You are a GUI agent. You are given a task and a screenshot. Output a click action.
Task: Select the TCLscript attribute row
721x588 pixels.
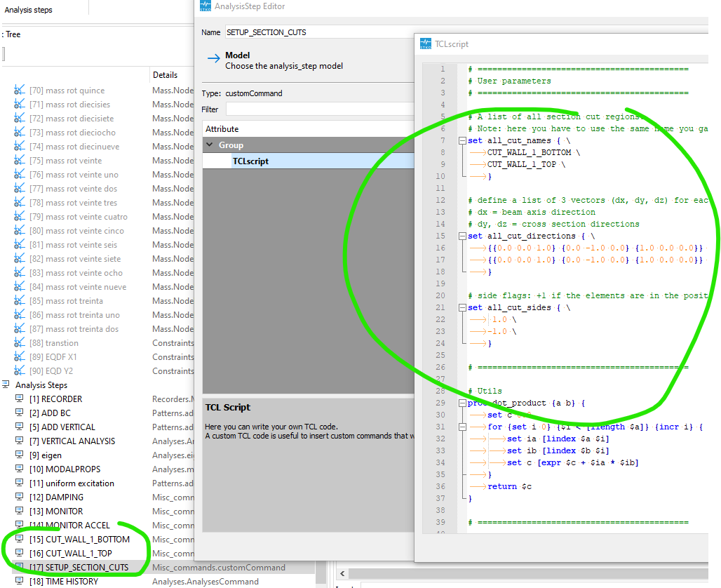coord(309,161)
